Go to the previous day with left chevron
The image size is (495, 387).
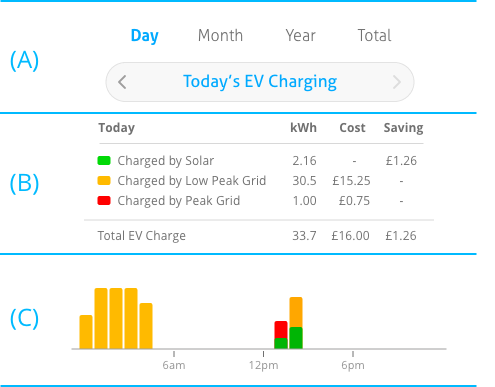(x=122, y=82)
